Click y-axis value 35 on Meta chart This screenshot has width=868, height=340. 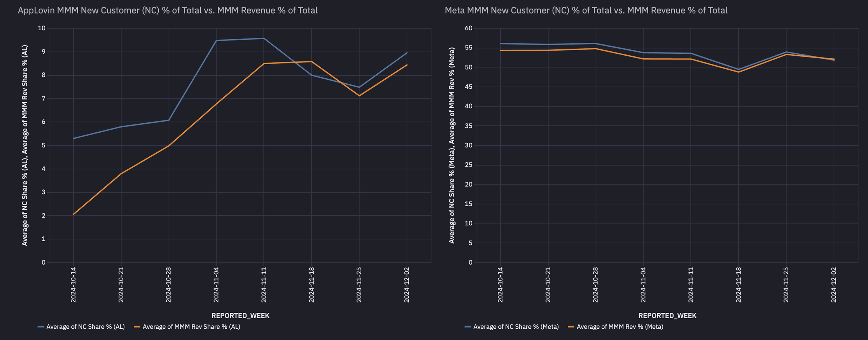469,126
